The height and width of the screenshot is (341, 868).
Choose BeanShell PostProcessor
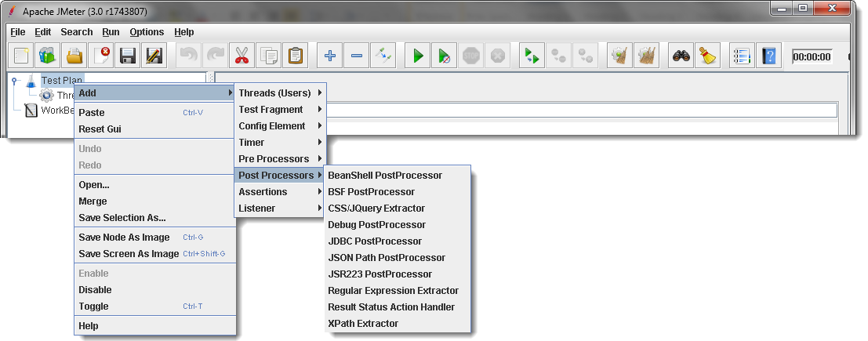pyautogui.click(x=397, y=176)
